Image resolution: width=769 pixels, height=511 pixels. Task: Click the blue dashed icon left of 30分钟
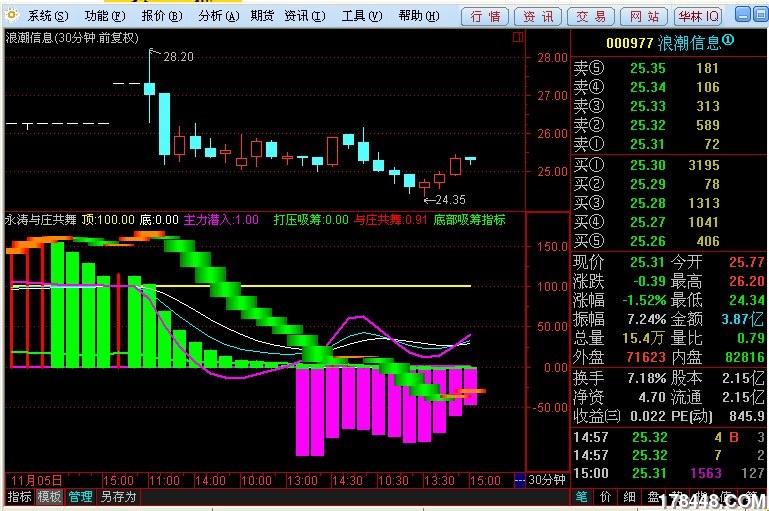[x=518, y=481]
